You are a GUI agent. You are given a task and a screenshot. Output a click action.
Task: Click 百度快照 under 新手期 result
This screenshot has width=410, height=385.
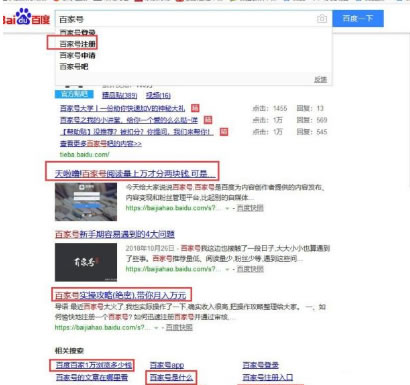click(x=250, y=269)
